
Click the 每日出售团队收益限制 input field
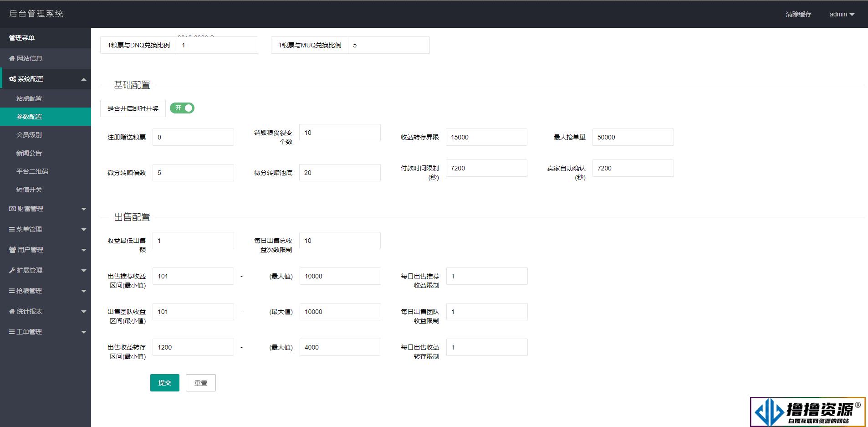487,312
